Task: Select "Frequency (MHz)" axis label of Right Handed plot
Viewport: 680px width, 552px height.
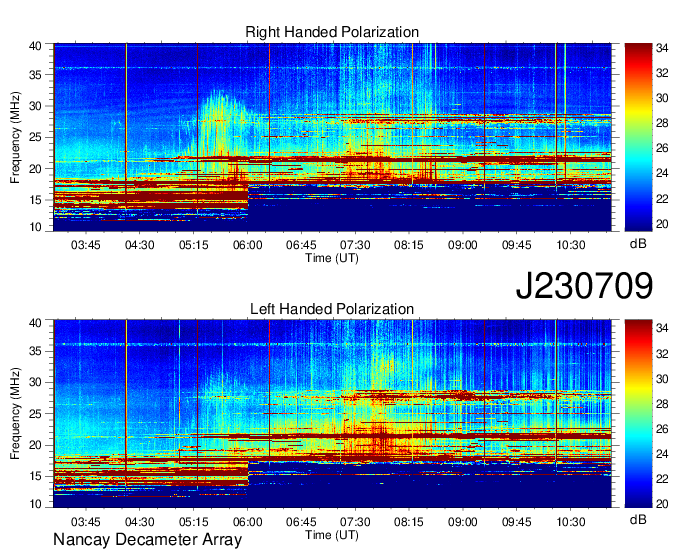Action: click(15, 137)
